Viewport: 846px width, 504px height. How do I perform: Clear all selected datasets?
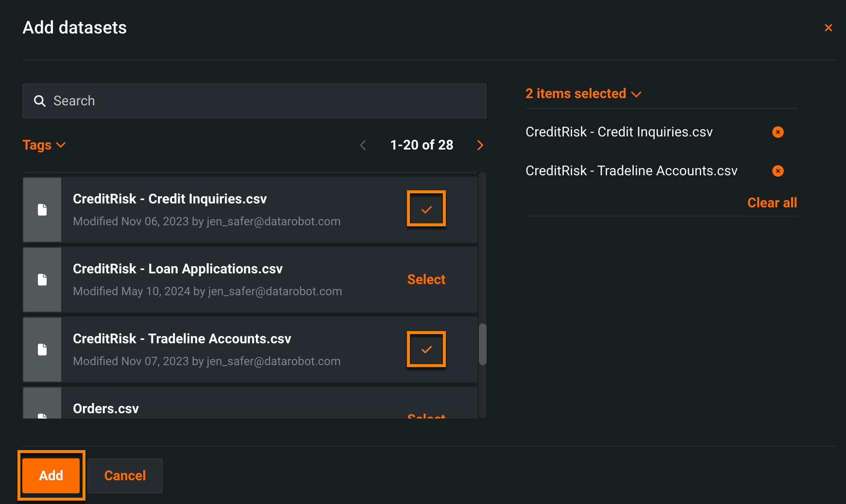pyautogui.click(x=772, y=203)
